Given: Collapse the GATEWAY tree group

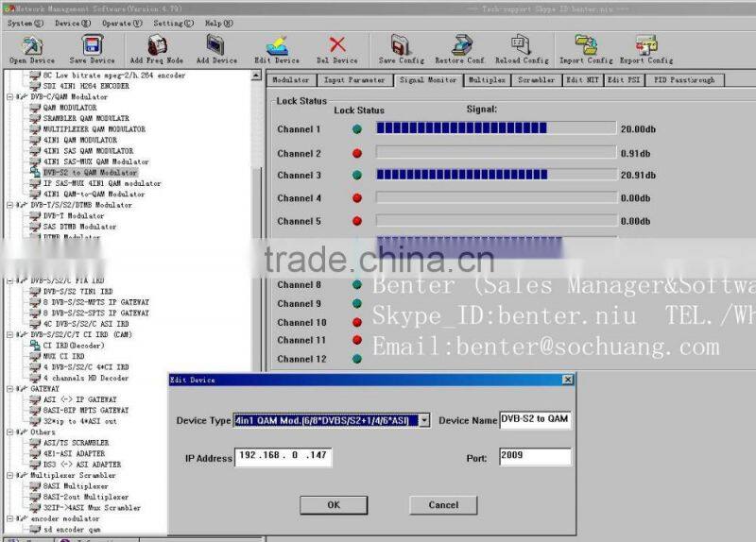Looking at the screenshot, I should point(9,388).
